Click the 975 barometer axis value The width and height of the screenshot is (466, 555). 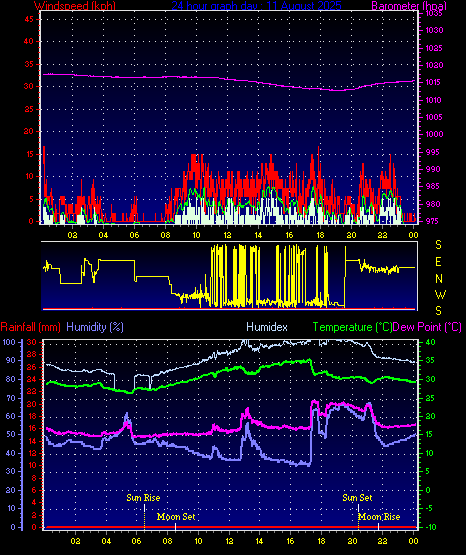[433, 221]
